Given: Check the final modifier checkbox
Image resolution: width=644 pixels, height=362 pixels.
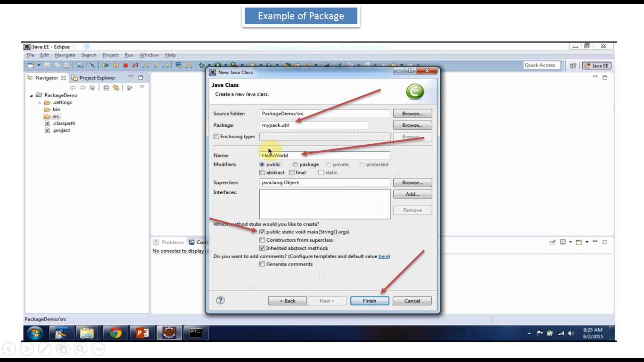Looking at the screenshot, I should point(291,173).
